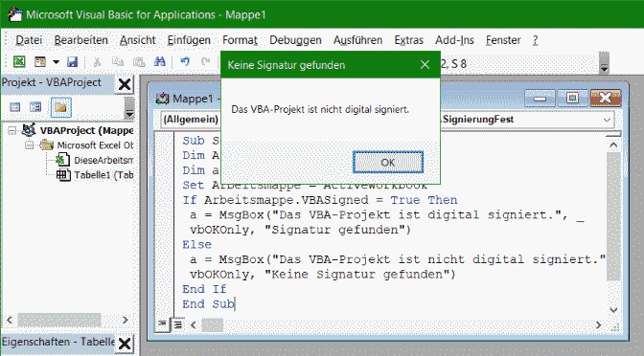Viewport: 644px width, 356px height.
Task: Close the Projekt - VBAProject panel
Action: pos(125,84)
